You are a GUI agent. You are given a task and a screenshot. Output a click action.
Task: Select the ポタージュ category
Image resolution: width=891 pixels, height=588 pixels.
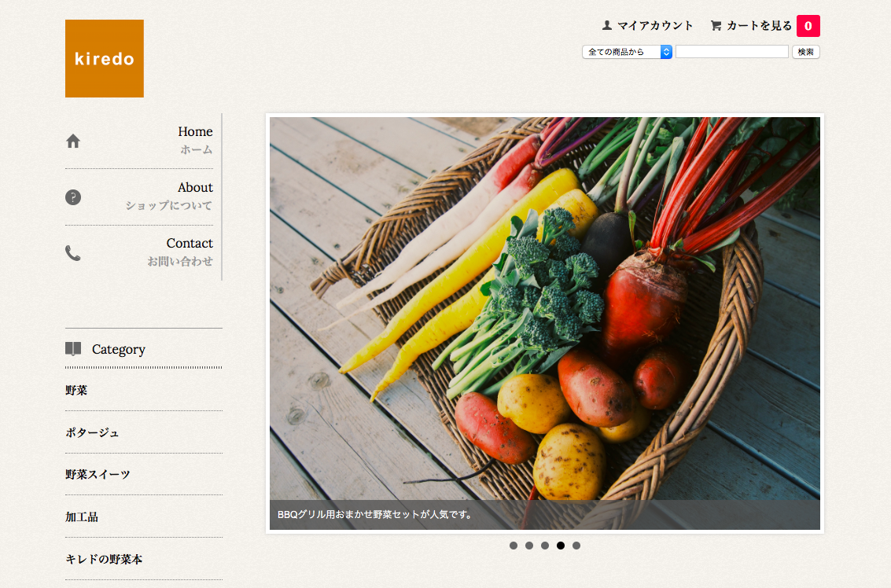pyautogui.click(x=92, y=432)
